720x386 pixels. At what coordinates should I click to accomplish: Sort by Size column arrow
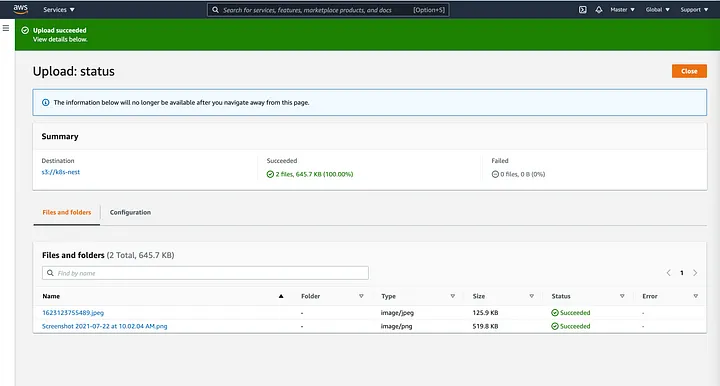click(x=532, y=296)
